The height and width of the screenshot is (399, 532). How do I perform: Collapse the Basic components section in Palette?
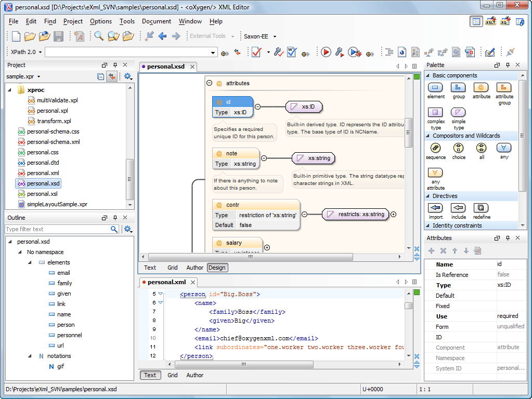tap(428, 75)
